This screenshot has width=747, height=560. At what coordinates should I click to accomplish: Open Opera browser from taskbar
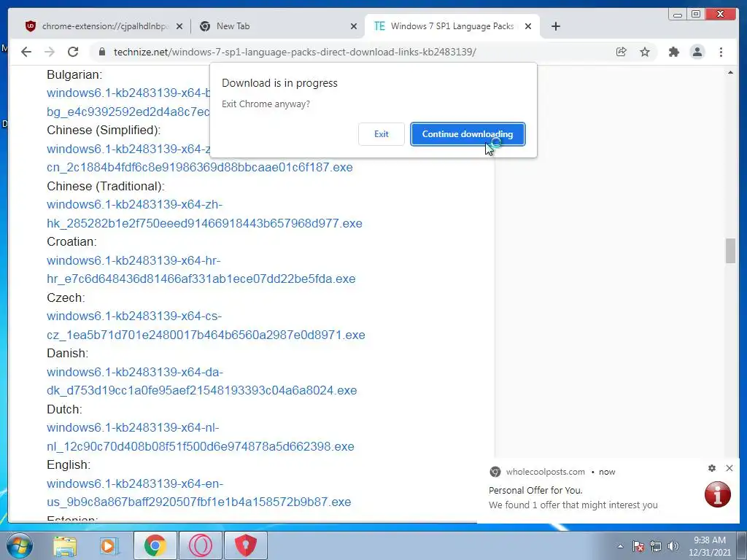point(201,545)
